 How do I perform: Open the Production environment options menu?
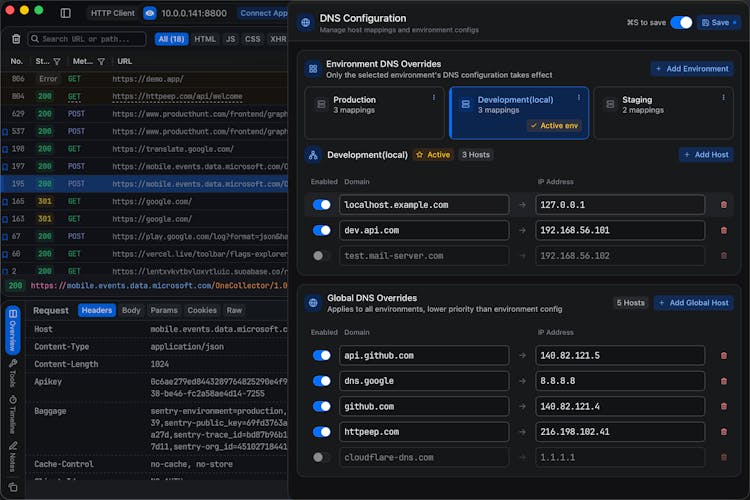click(x=433, y=98)
